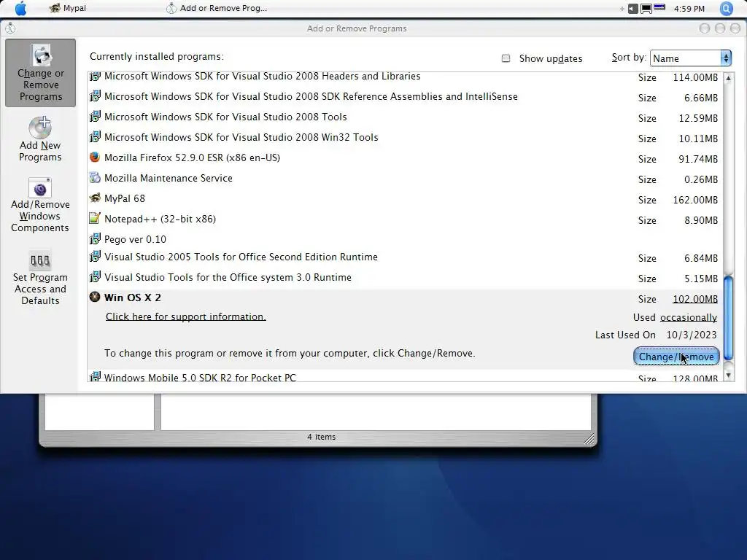The height and width of the screenshot is (560, 747).
Task: Select Change or Remove Programs sidebar button
Action: [41, 73]
